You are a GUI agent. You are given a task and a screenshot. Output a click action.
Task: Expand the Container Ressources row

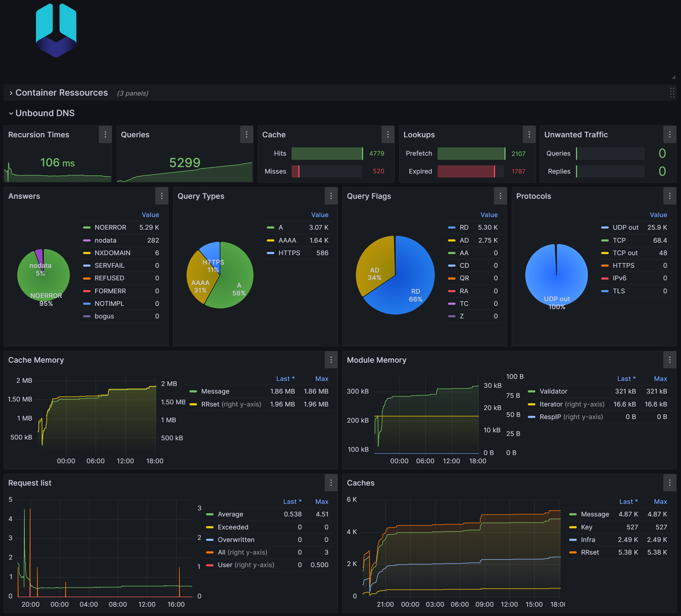(x=61, y=93)
